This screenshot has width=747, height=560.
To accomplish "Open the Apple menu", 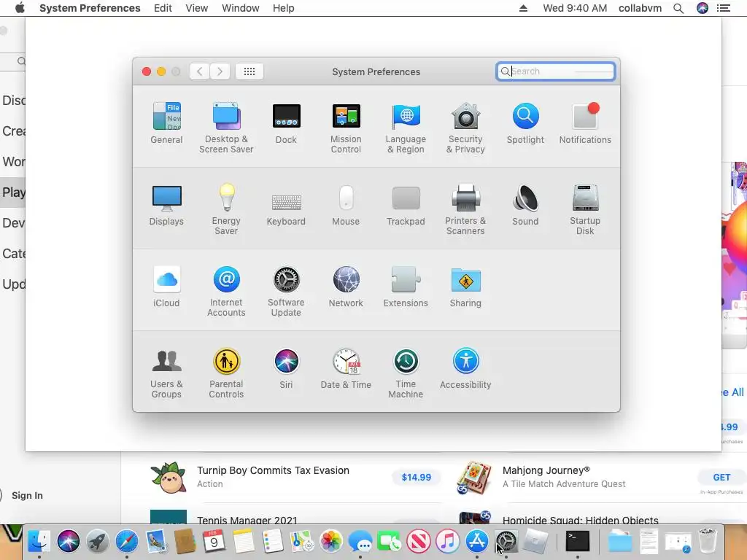I will pos(20,8).
